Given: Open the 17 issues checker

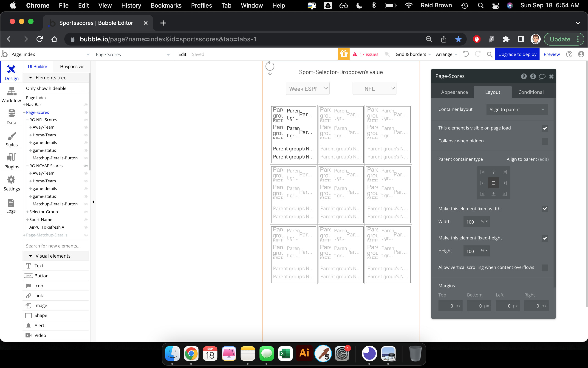Looking at the screenshot, I should tap(365, 54).
